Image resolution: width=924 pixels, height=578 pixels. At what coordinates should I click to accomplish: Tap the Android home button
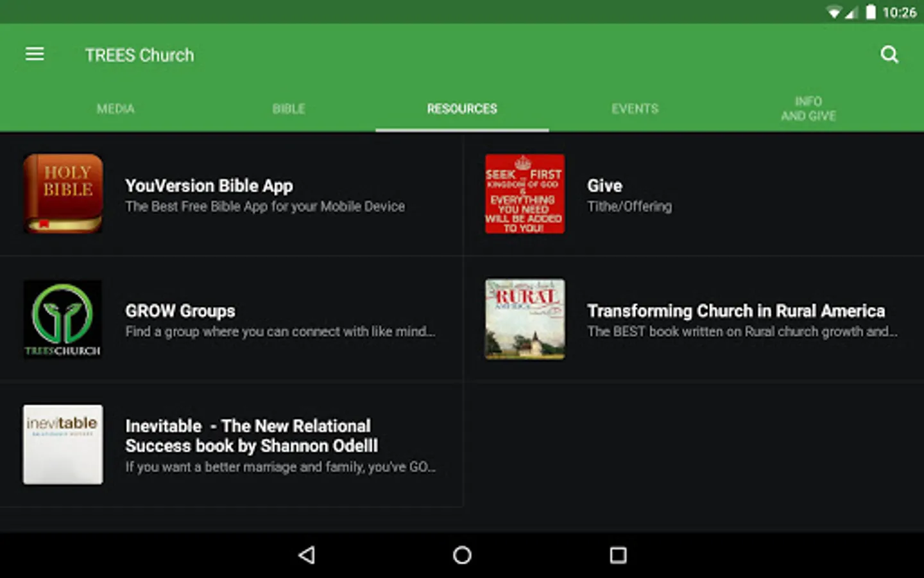[462, 555]
